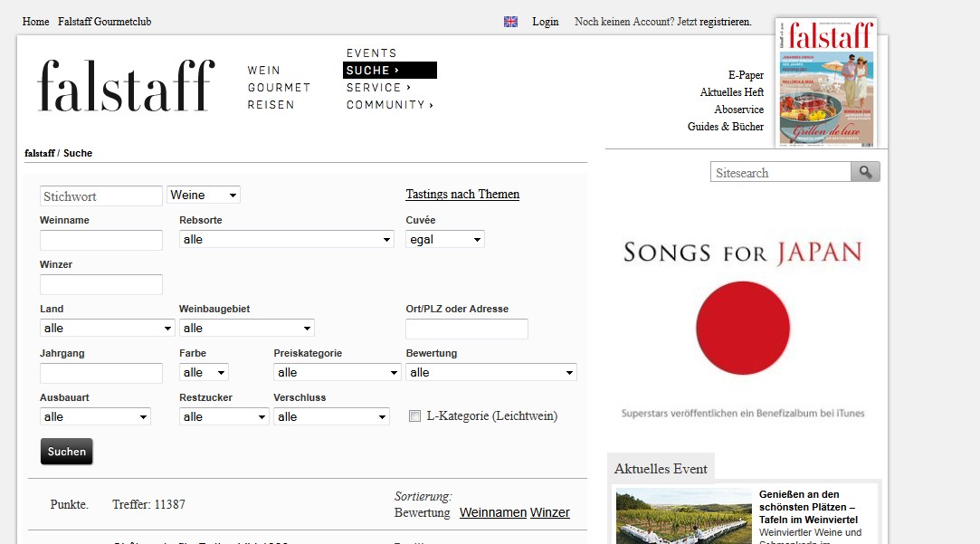The image size is (980, 544).
Task: Open the falstaff magazine cover thumbnail
Action: 825,83
